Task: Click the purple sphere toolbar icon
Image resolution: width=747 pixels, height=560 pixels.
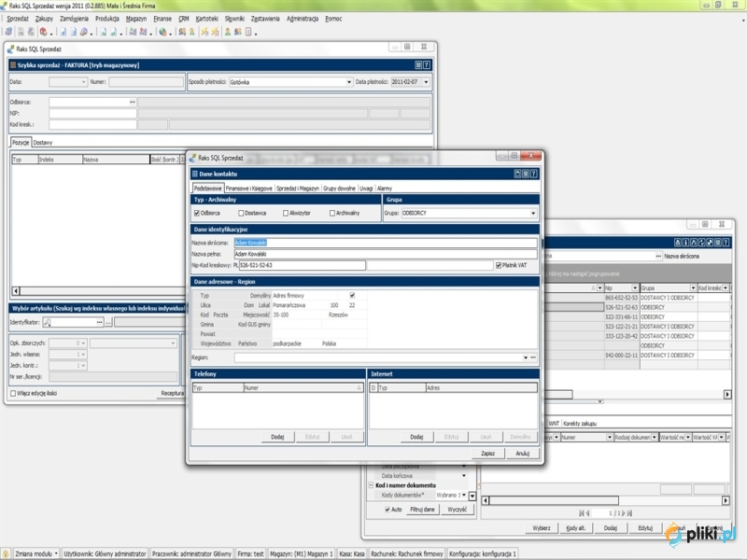Action: click(x=84, y=32)
